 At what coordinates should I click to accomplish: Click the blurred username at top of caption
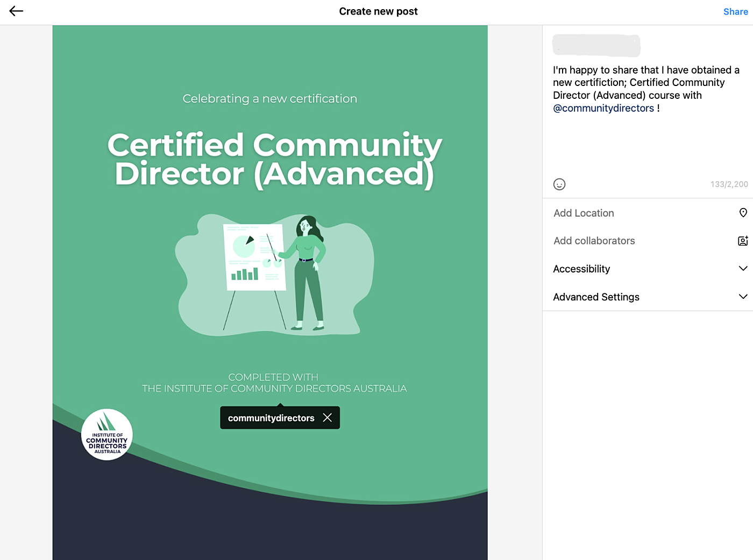point(596,46)
